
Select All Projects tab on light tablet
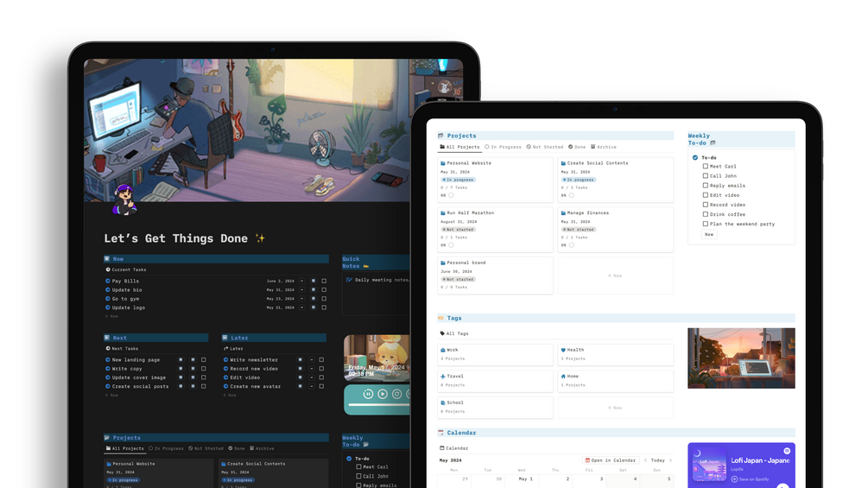(x=459, y=147)
